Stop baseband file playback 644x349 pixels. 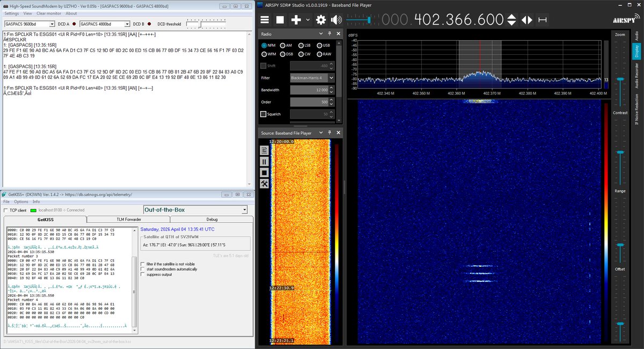tap(264, 172)
